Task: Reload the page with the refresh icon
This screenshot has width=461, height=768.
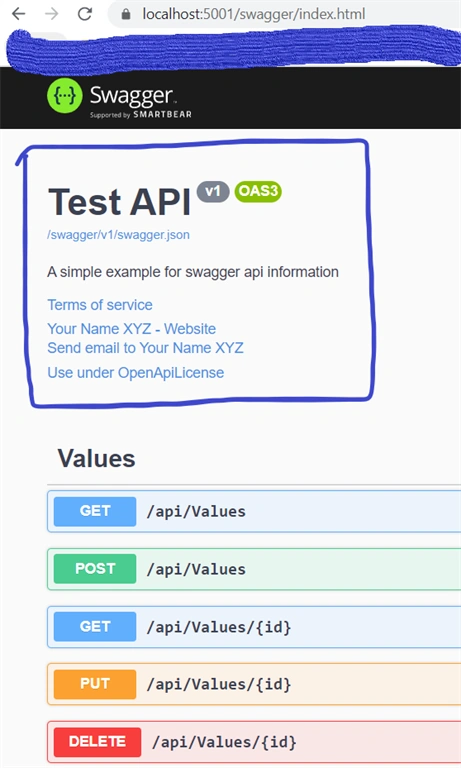Action: click(85, 14)
